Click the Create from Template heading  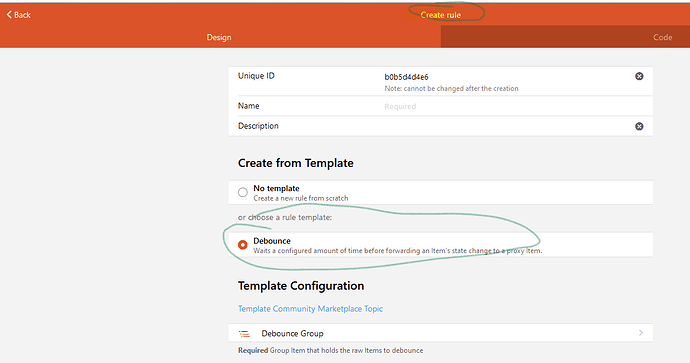tap(296, 163)
